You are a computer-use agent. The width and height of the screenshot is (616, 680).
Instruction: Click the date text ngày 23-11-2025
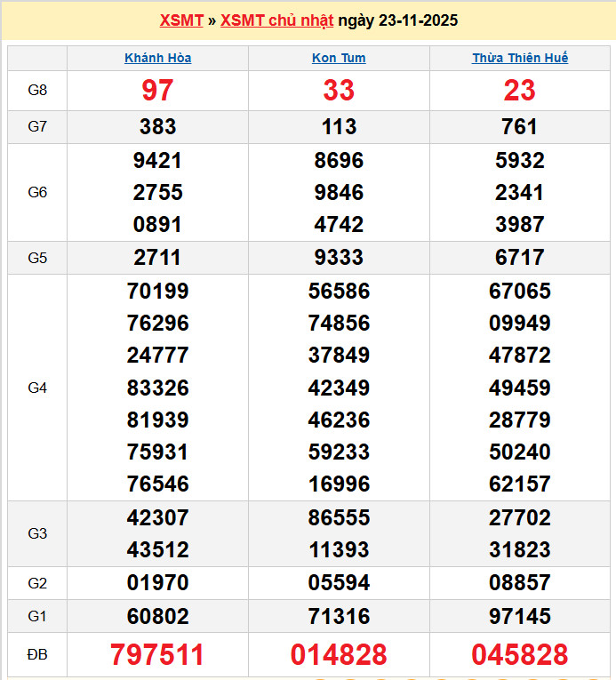(x=398, y=20)
